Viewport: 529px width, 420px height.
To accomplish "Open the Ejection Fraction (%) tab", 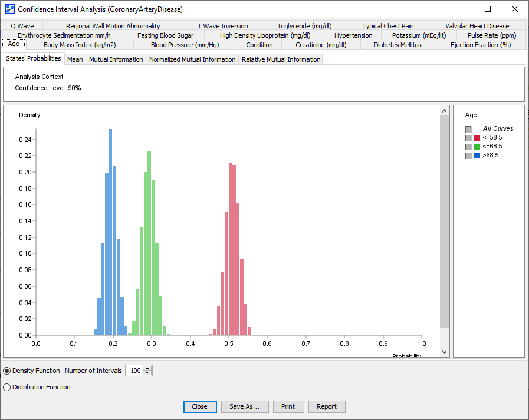I will coord(480,45).
